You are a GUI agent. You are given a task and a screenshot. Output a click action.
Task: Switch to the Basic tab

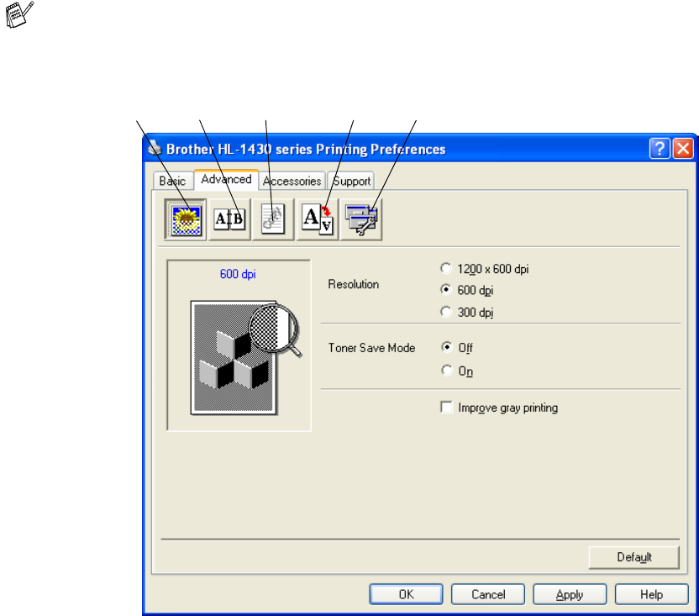[172, 181]
